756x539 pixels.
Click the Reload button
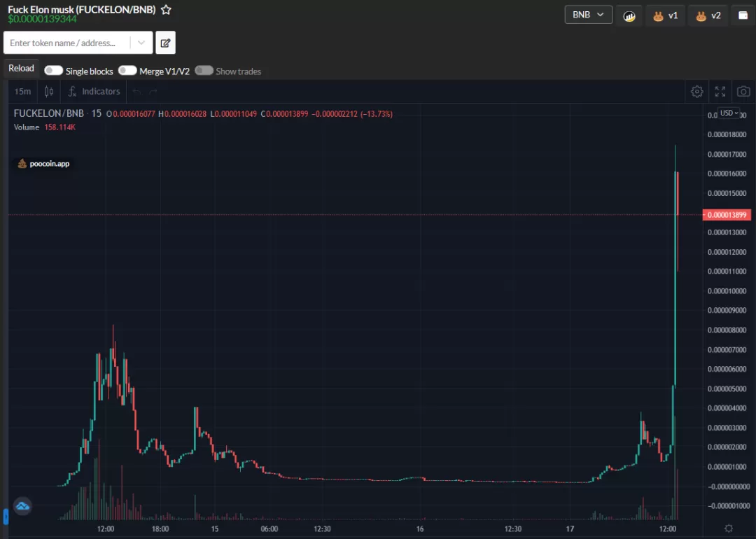tap(21, 69)
